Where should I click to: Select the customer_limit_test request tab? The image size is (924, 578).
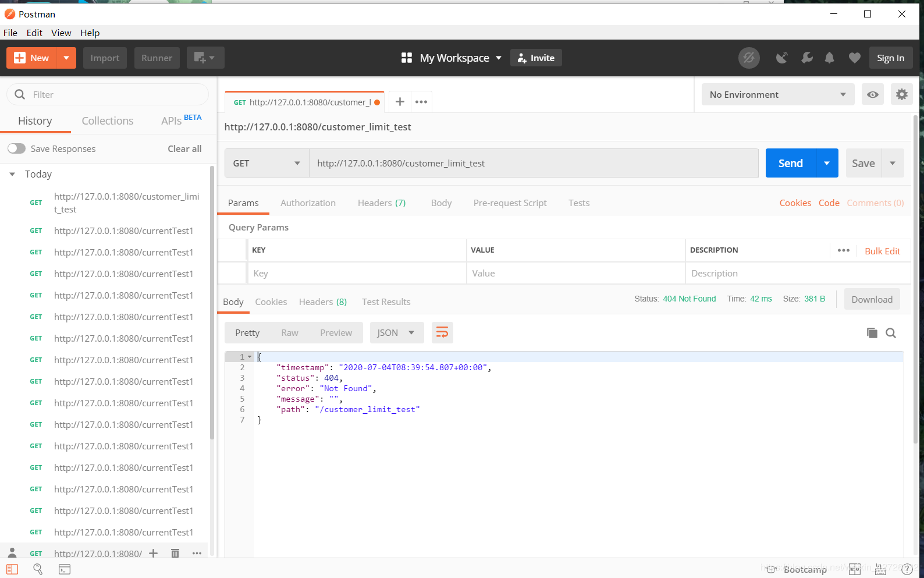(304, 102)
